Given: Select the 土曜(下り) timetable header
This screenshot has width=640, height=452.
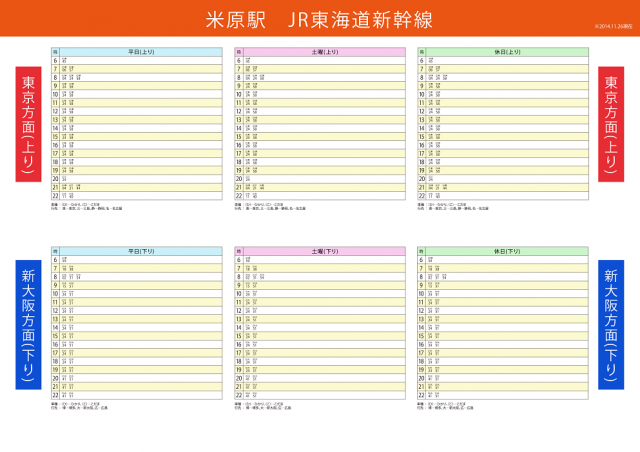Looking at the screenshot, I should 324,251.
